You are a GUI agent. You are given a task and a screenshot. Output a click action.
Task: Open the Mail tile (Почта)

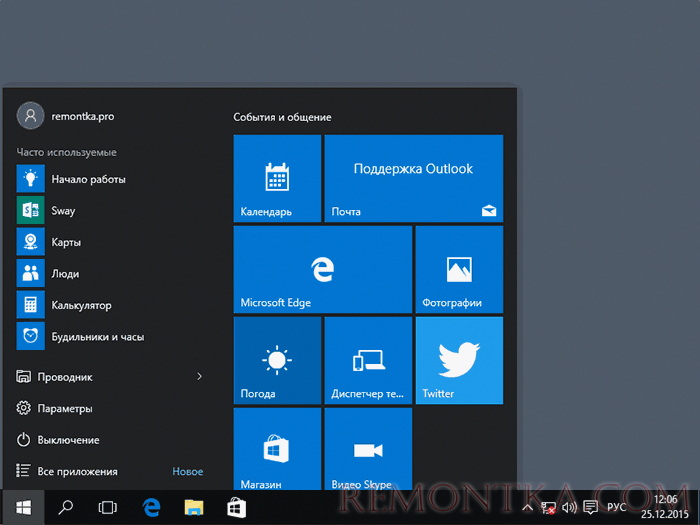(413, 178)
